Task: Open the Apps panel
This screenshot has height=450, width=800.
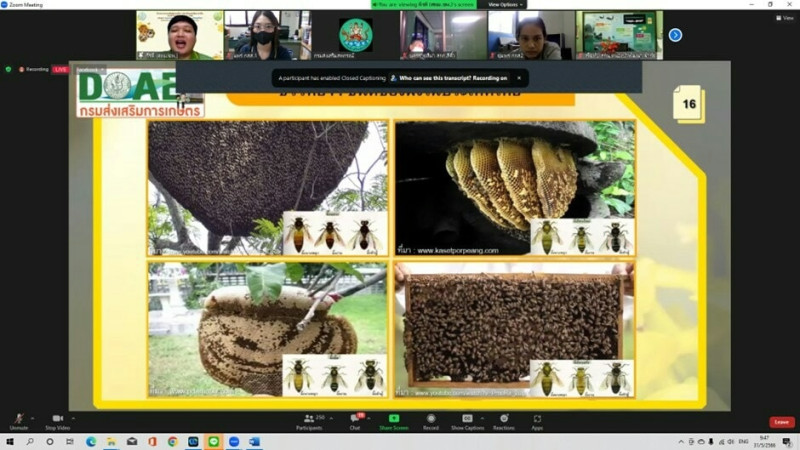Action: coord(537,419)
